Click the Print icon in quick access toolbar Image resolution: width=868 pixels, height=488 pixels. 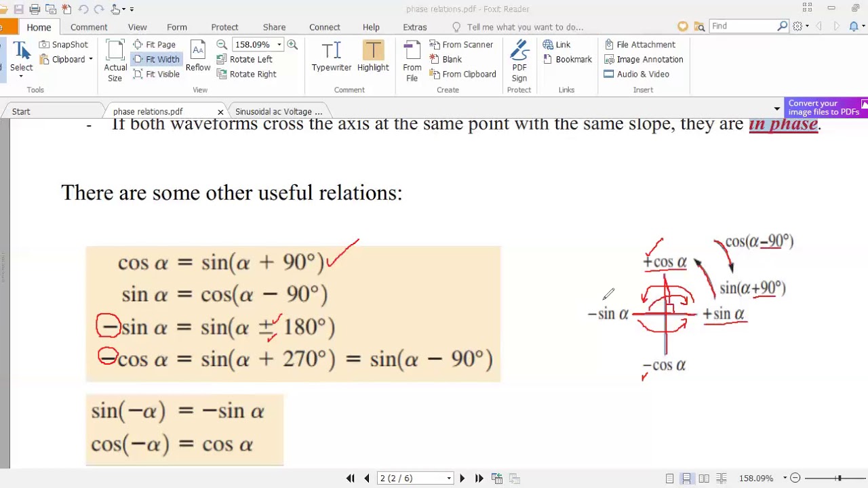(x=35, y=9)
